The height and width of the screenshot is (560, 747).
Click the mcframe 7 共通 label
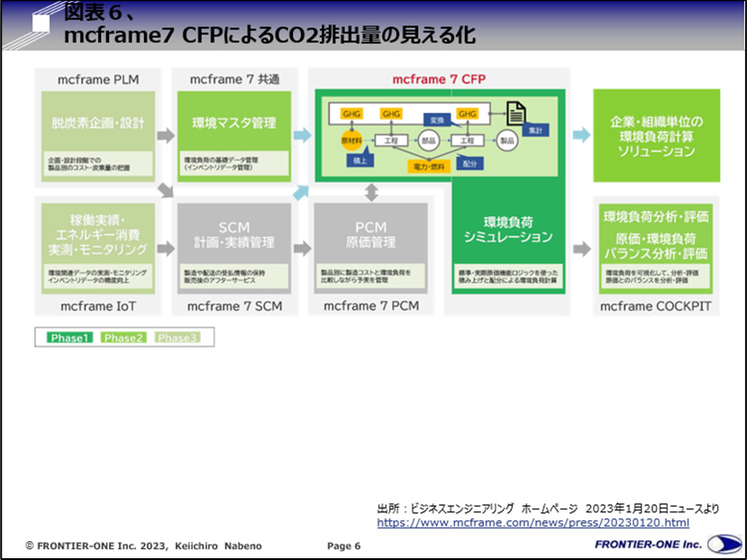pos(234,79)
